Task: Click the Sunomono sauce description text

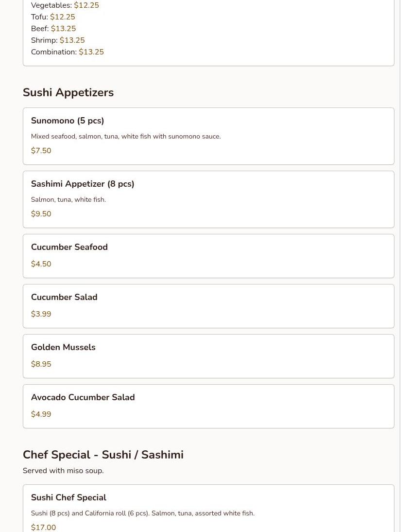Action: [x=125, y=137]
